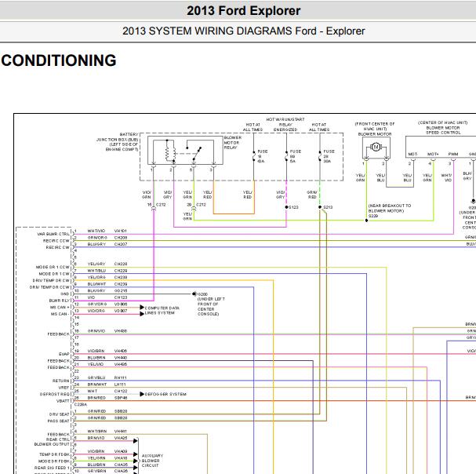This screenshot has height=474, width=476.
Task: Click the 'C228A' connector label
Action: [x=81, y=404]
